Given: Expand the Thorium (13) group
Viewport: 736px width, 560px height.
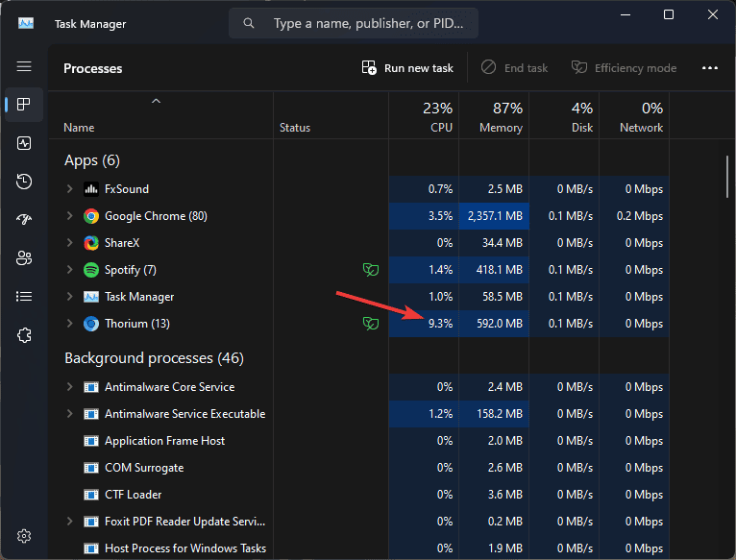Looking at the screenshot, I should (x=69, y=324).
